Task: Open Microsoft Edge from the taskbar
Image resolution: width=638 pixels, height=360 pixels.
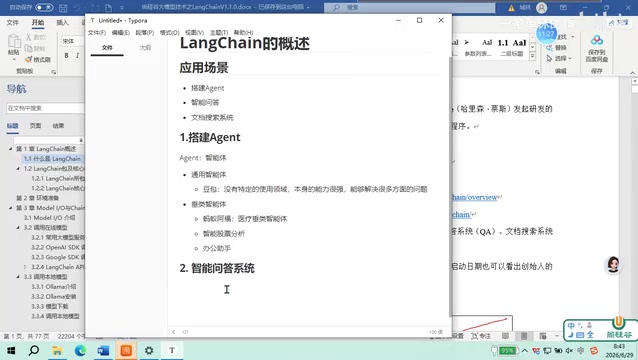Action: 80,350
